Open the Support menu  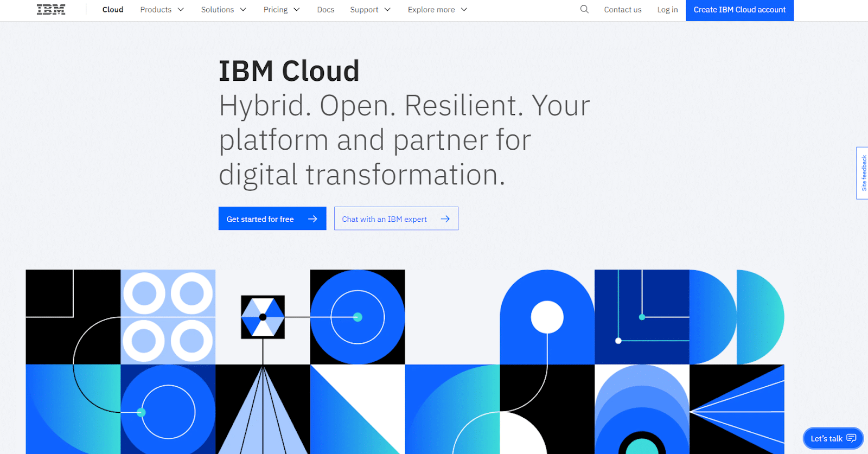[x=371, y=10]
